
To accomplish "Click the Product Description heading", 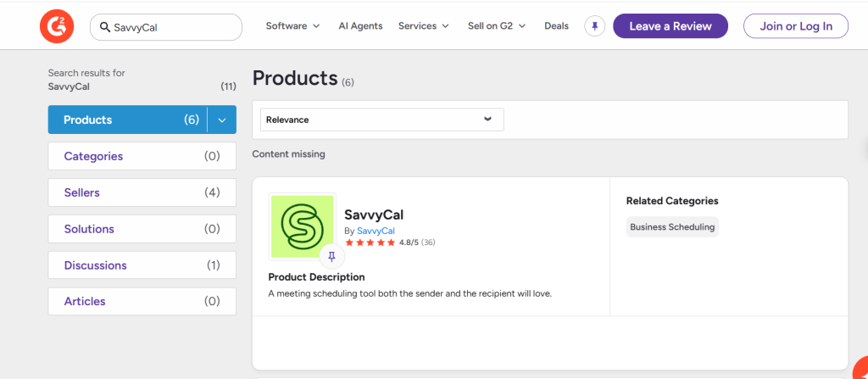I will tap(317, 277).
